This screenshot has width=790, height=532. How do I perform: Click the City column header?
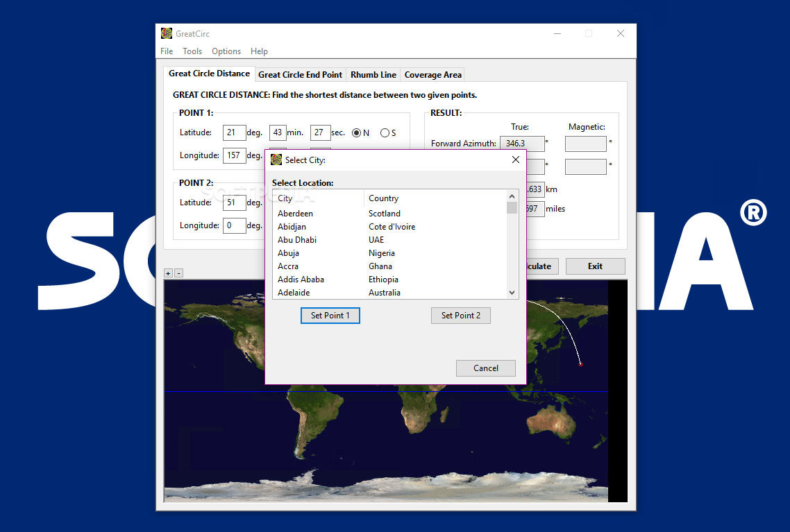pos(319,198)
